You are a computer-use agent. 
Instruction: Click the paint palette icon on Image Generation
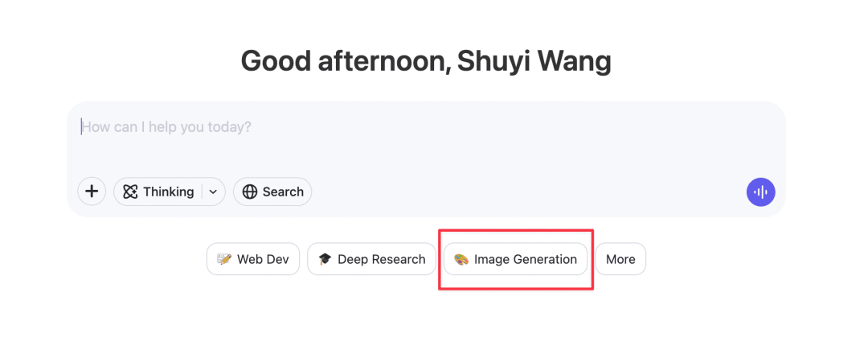(461, 259)
